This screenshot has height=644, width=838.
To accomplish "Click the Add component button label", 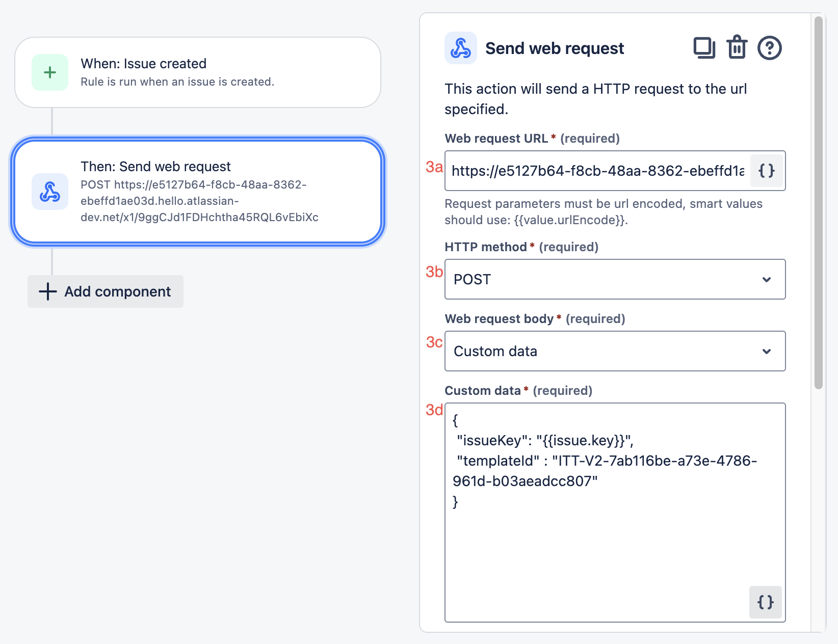I will 117,291.
